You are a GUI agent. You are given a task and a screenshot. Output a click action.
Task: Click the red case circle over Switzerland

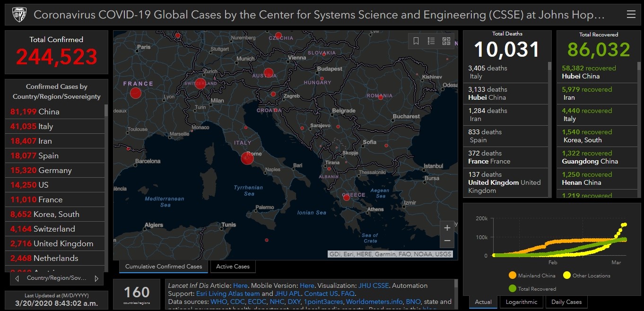pos(200,83)
